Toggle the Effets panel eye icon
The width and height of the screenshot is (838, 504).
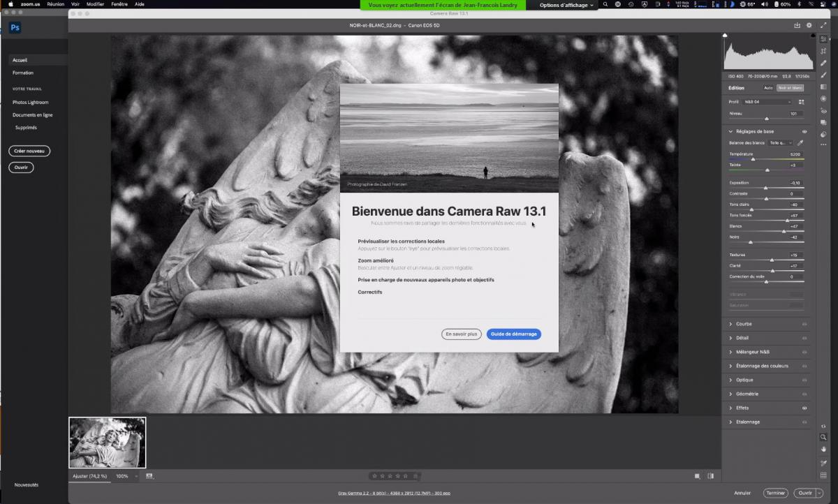point(804,408)
